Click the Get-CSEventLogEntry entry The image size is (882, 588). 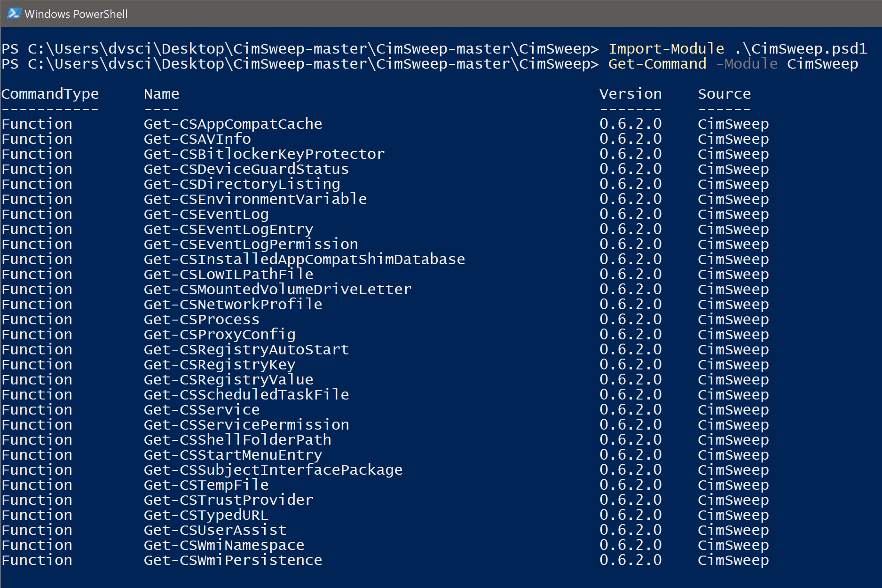[x=228, y=229]
